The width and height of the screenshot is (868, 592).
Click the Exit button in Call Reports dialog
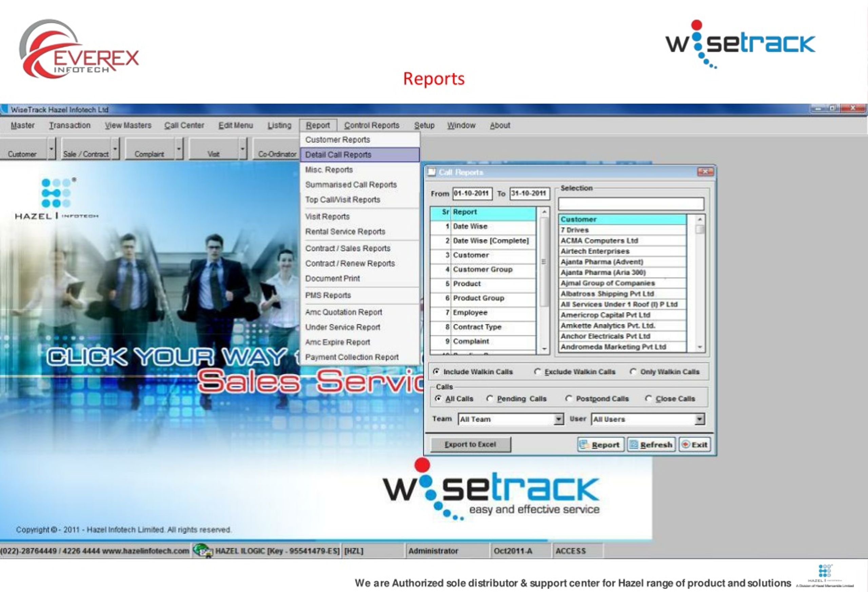click(695, 445)
